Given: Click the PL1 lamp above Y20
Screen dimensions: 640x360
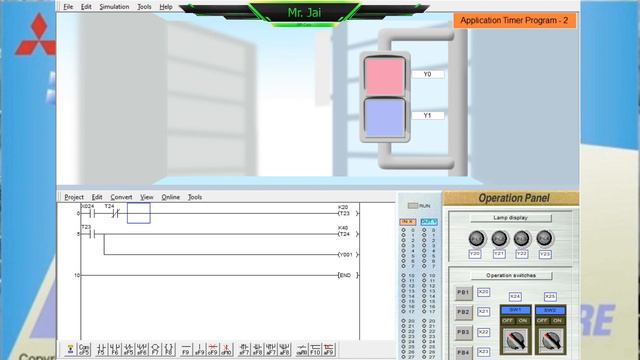Looking at the screenshot, I should tap(476, 238).
